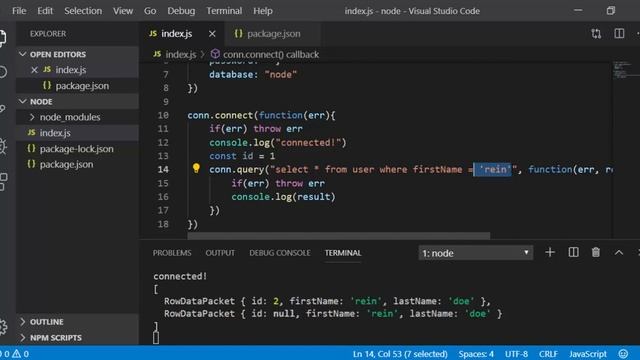Click 'const id = 1' on line 13
The width and height of the screenshot is (640, 360).
[x=242, y=156]
